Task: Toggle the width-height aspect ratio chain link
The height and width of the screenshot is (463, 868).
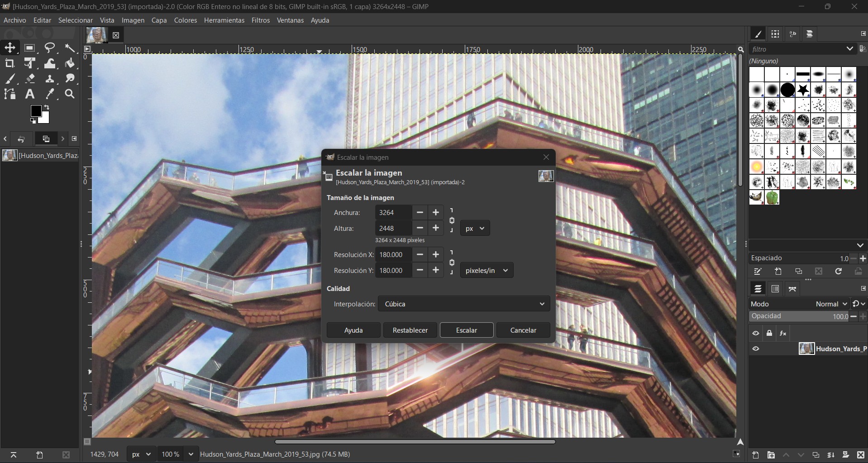Action: 452,220
